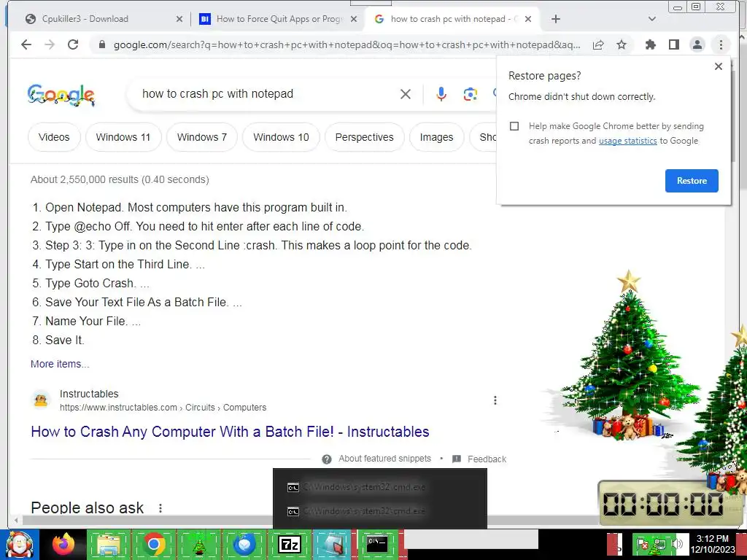This screenshot has height=560, width=747.
Task: Click the cmd.exe taskbar icon
Action: click(377, 544)
